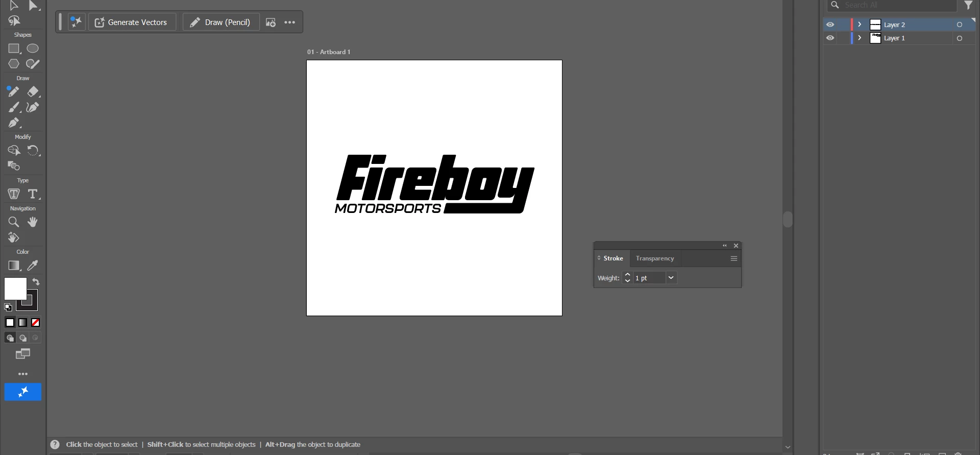The width and height of the screenshot is (980, 455).
Task: Click the Draw (Pencil) button
Action: click(x=221, y=22)
